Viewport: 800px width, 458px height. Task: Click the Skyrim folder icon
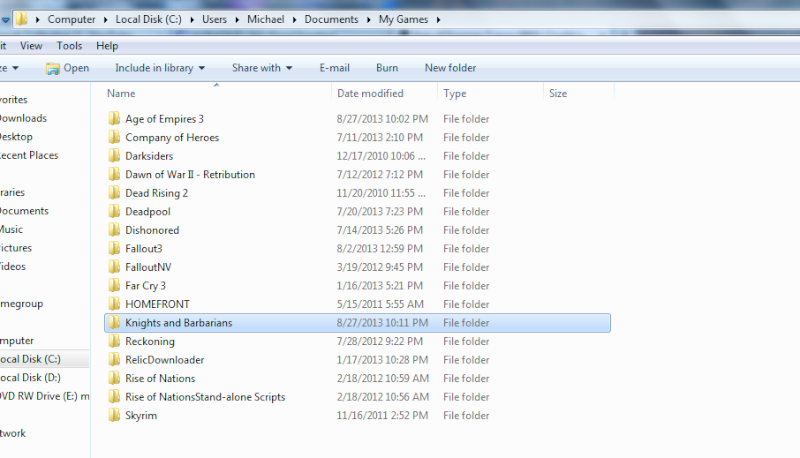[114, 415]
